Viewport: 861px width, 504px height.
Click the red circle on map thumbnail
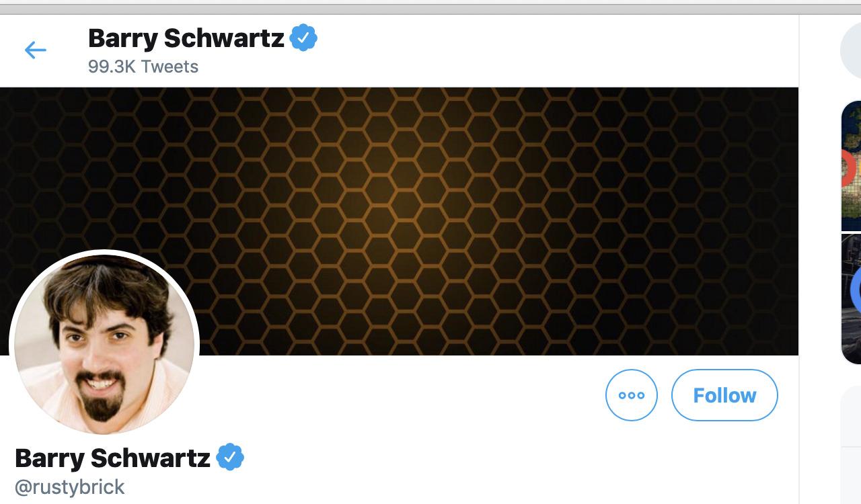849,168
